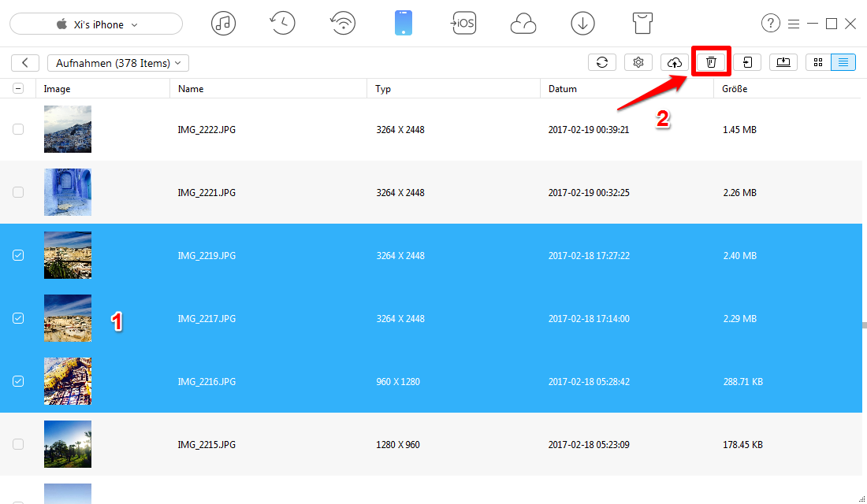Click the size value 2.29 MB
This screenshot has height=504, width=867.
pos(740,319)
